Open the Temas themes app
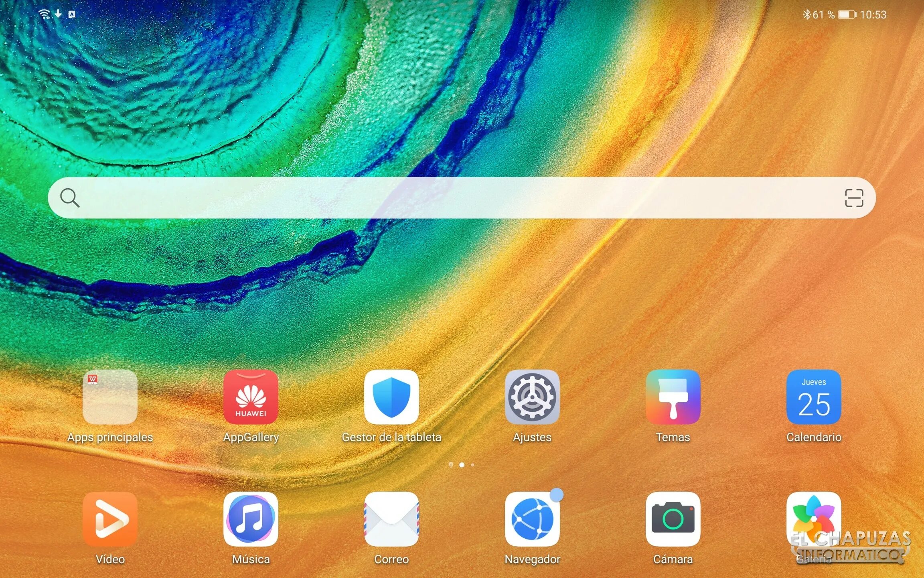924x578 pixels. 673,397
